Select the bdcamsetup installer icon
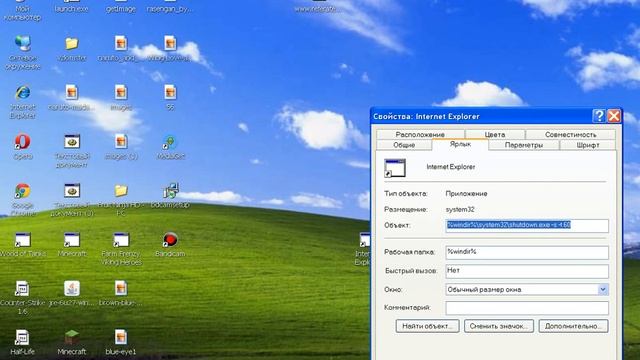 point(170,191)
